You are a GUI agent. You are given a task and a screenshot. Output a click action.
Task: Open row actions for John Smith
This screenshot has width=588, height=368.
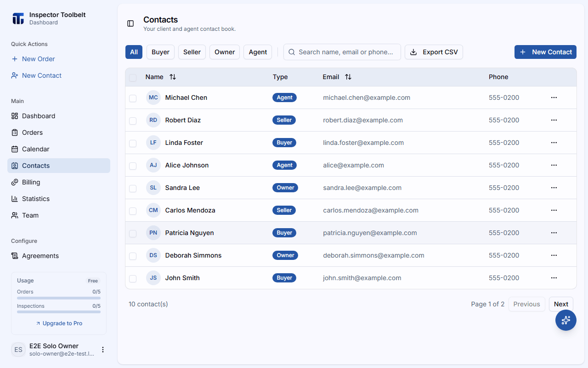point(554,278)
